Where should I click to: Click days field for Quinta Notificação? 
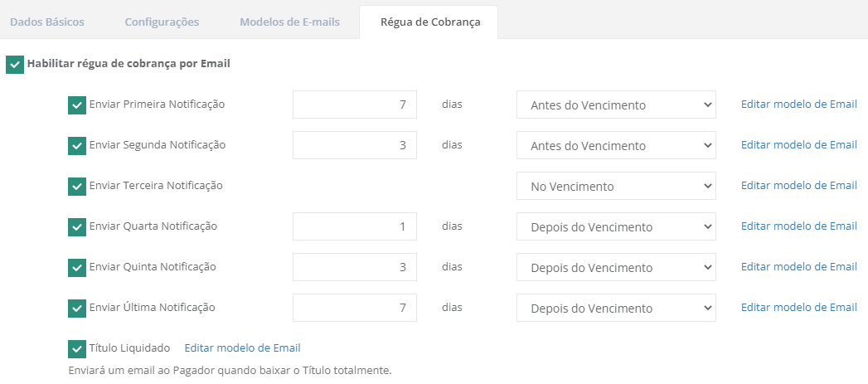coord(354,268)
